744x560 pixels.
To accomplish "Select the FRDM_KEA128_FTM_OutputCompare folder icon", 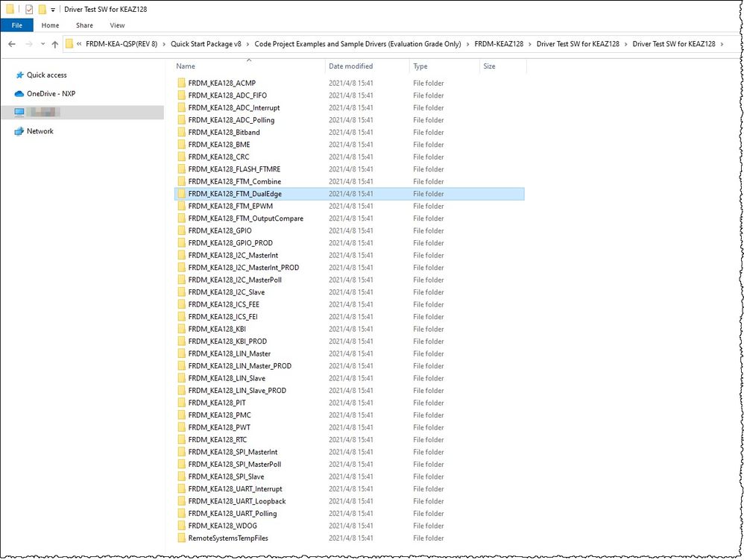I will tap(182, 218).
